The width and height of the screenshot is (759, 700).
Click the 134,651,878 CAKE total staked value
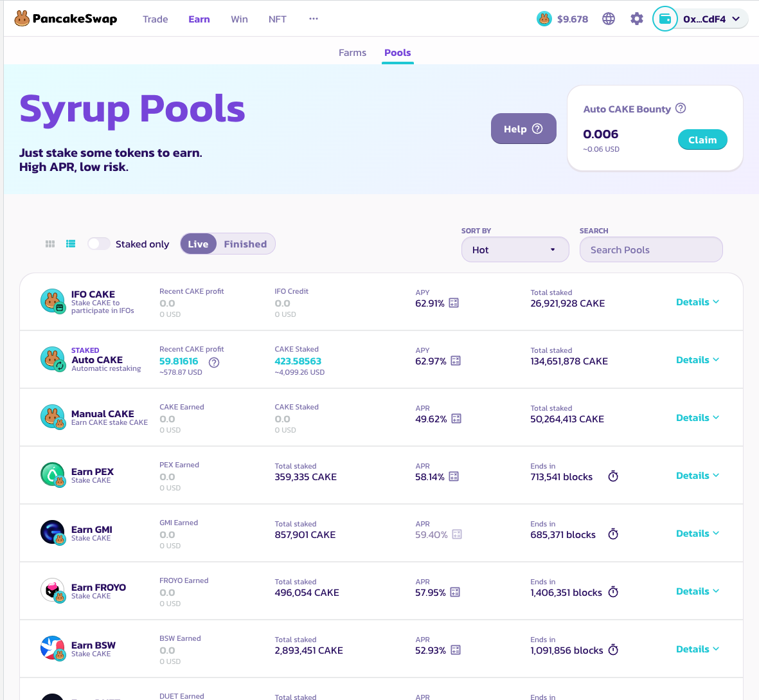[569, 361]
